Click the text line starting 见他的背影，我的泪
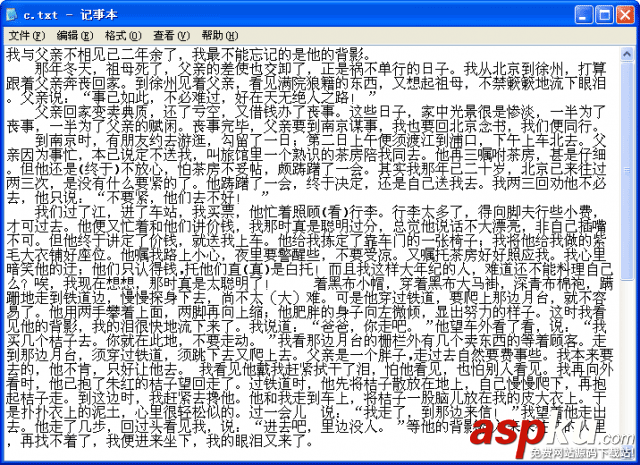This screenshot has width=640, height=465. click(306, 326)
